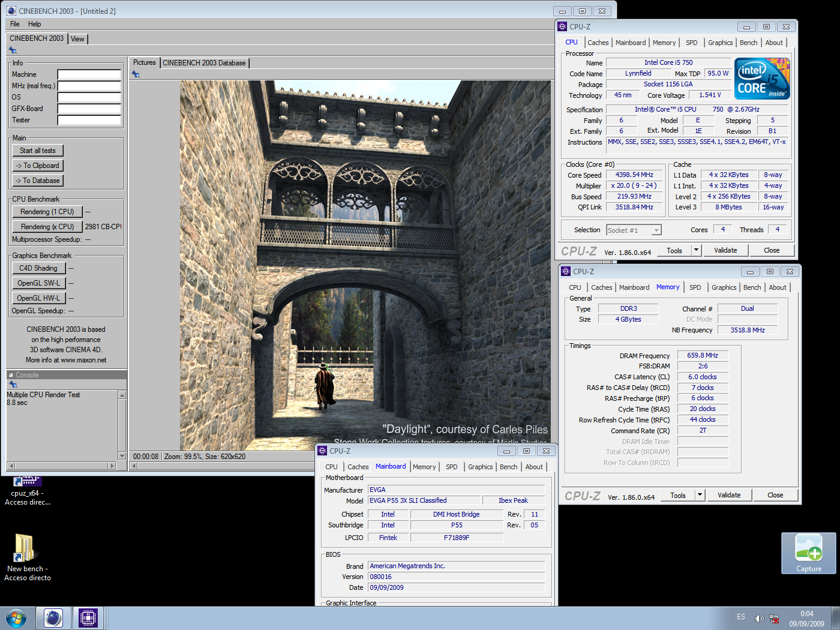The image size is (840, 630).
Task: Click the Tester input field
Action: [89, 120]
